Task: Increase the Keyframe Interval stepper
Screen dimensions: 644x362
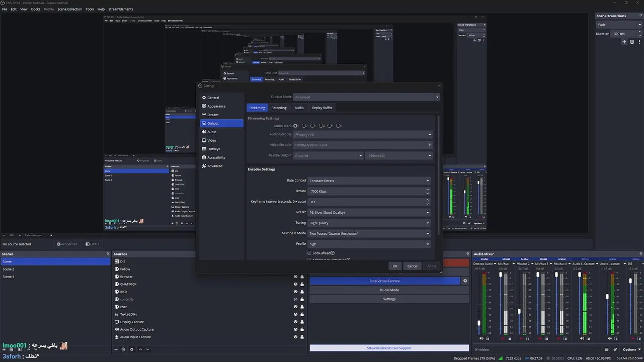Action: pos(428,200)
